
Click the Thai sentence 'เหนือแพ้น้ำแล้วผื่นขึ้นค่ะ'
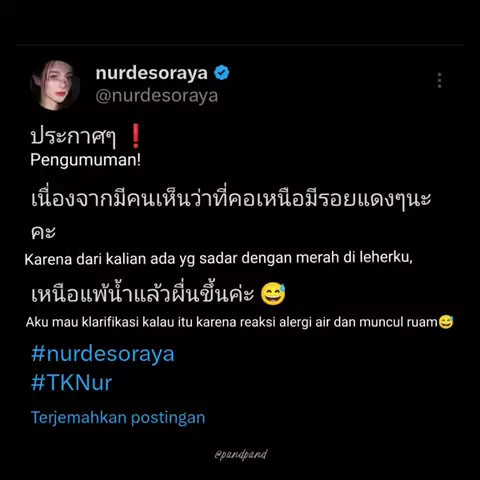click(143, 294)
